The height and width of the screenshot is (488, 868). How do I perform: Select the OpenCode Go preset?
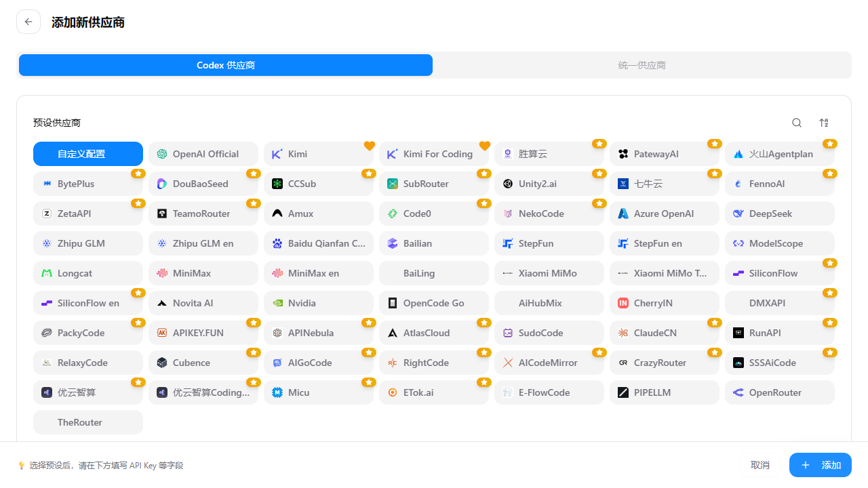coord(434,303)
